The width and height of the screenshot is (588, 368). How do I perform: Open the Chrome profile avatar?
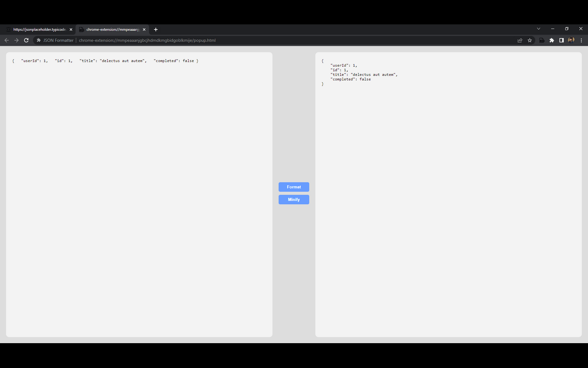571,40
